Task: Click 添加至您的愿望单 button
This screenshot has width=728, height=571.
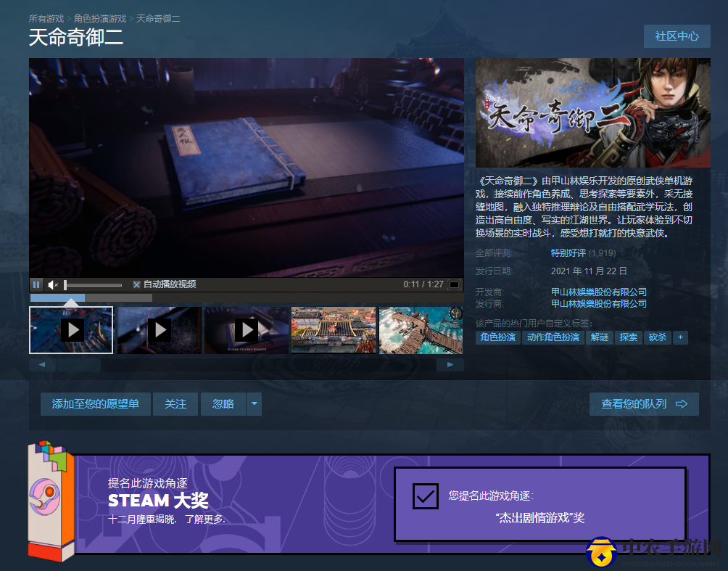Action: (x=95, y=404)
